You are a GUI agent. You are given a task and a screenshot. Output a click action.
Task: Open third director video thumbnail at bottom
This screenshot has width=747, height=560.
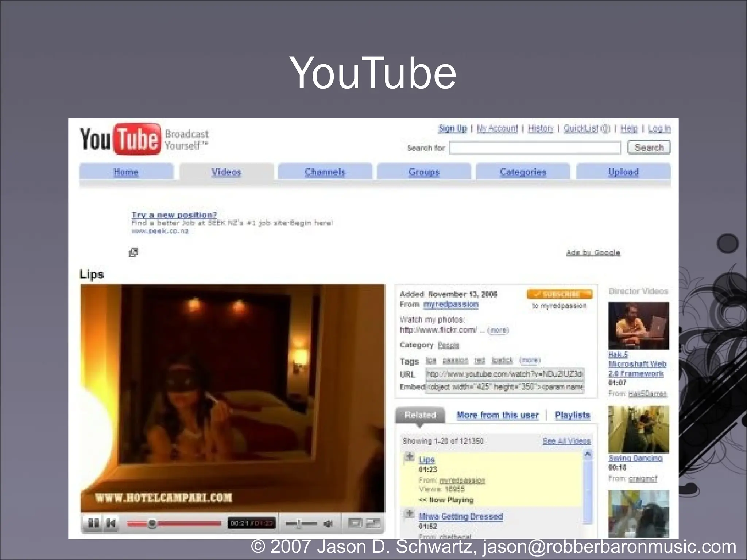click(x=639, y=514)
